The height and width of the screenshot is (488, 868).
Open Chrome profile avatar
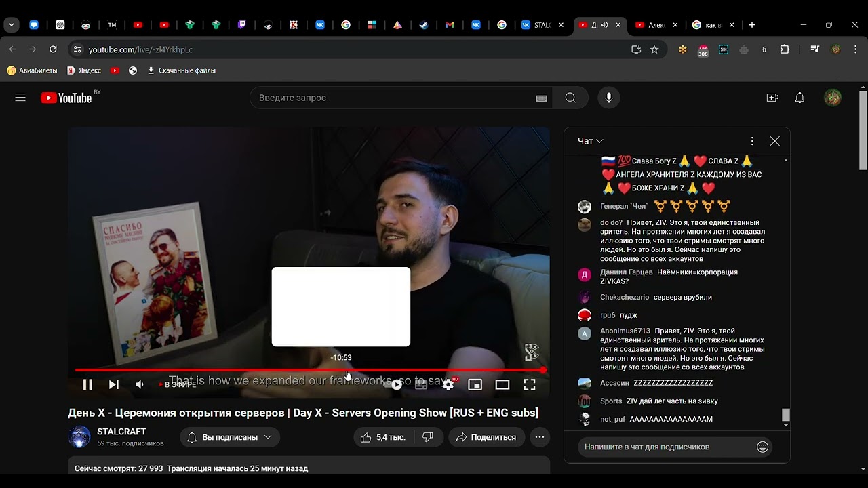point(835,49)
